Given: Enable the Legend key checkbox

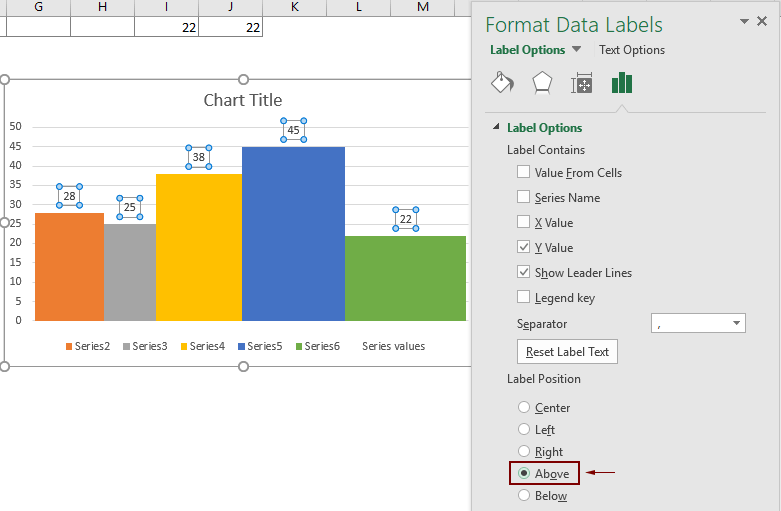Looking at the screenshot, I should tap(524, 297).
